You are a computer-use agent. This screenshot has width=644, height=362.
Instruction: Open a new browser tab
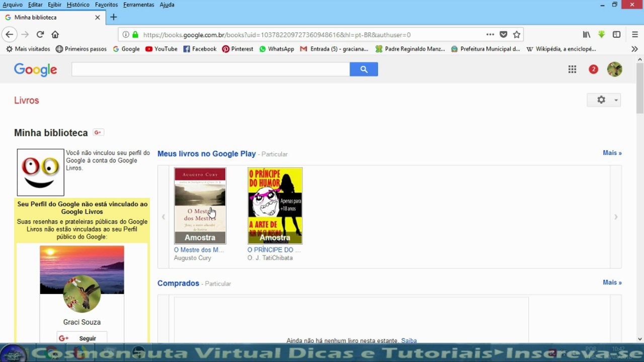pos(114,17)
